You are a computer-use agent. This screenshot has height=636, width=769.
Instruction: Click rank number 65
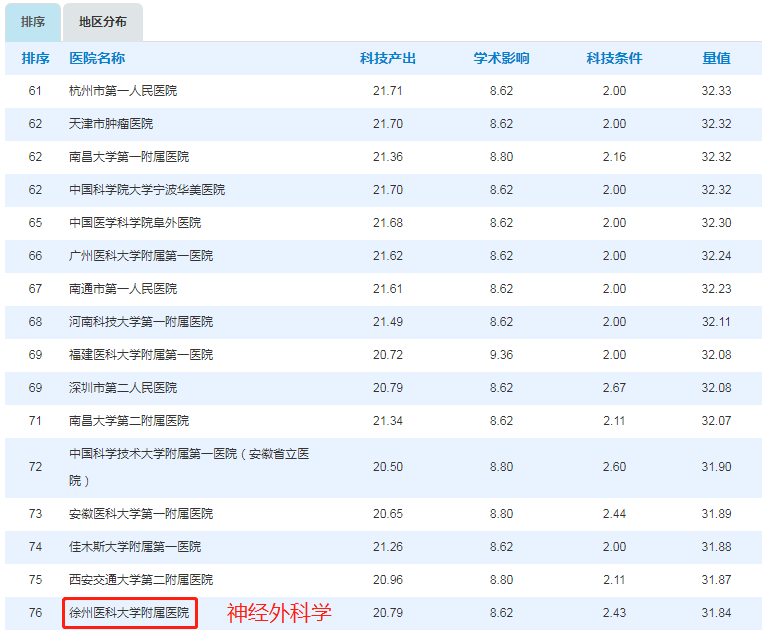[x=35, y=223]
